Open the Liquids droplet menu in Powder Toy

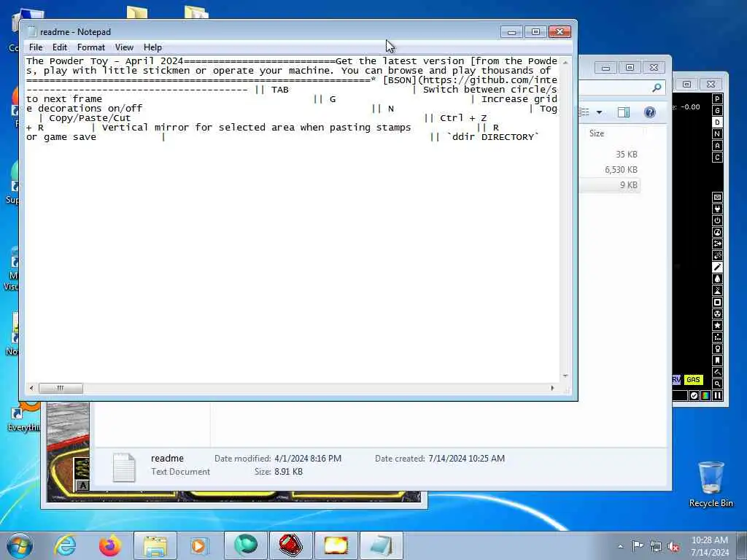[x=717, y=279]
